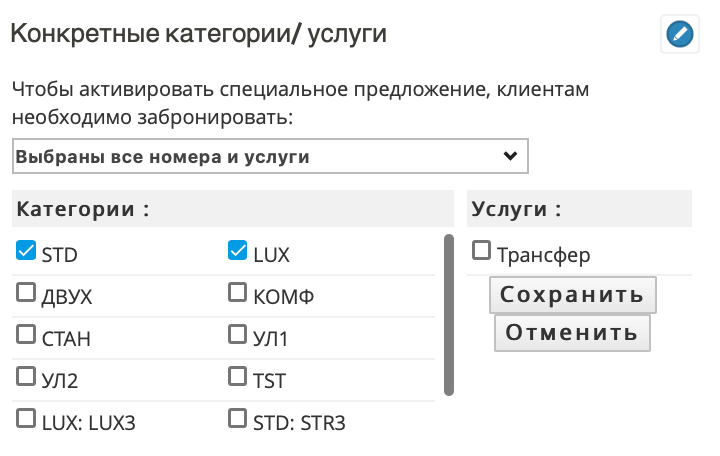Tick the КОМФ category checkbox
720x456 pixels.
click(x=237, y=293)
